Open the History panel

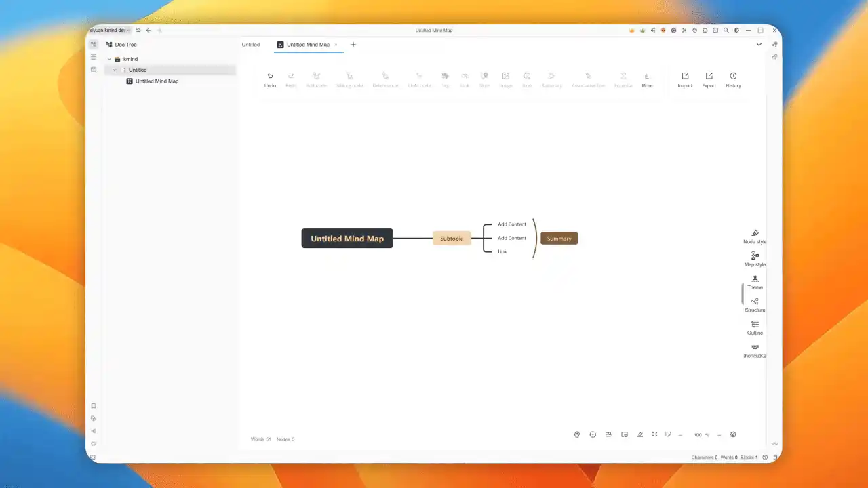point(733,79)
